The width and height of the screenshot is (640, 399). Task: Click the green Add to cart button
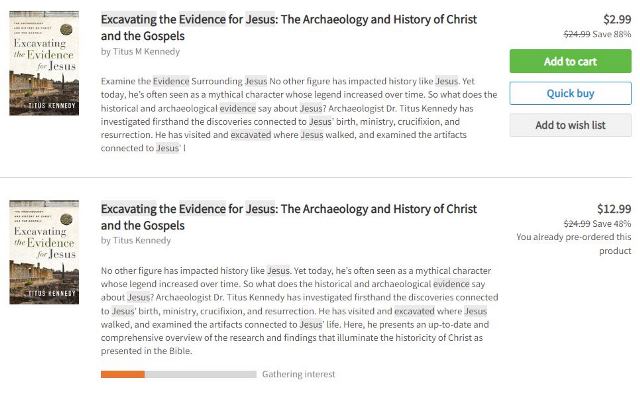click(570, 61)
